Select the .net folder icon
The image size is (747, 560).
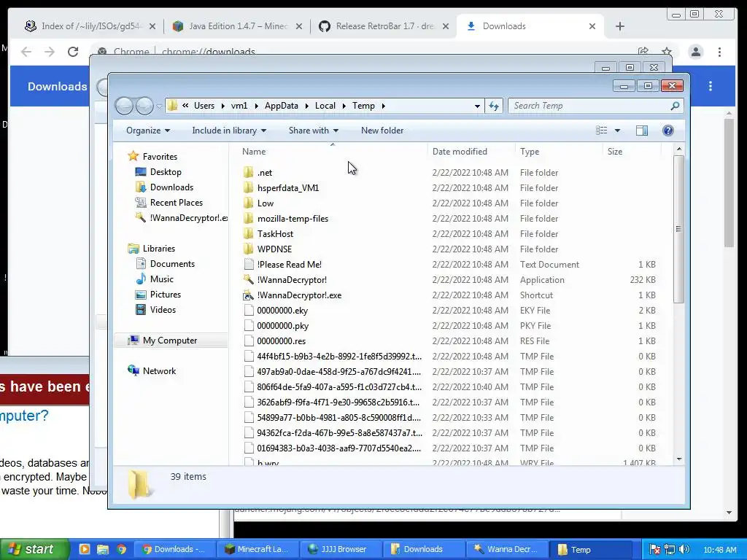pyautogui.click(x=248, y=172)
